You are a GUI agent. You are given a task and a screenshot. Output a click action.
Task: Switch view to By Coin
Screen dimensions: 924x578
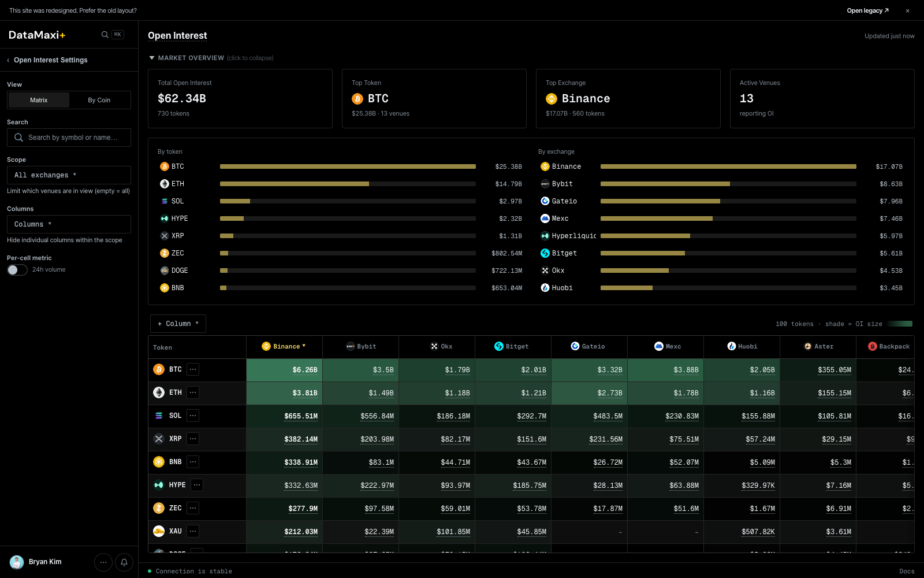[x=99, y=100]
